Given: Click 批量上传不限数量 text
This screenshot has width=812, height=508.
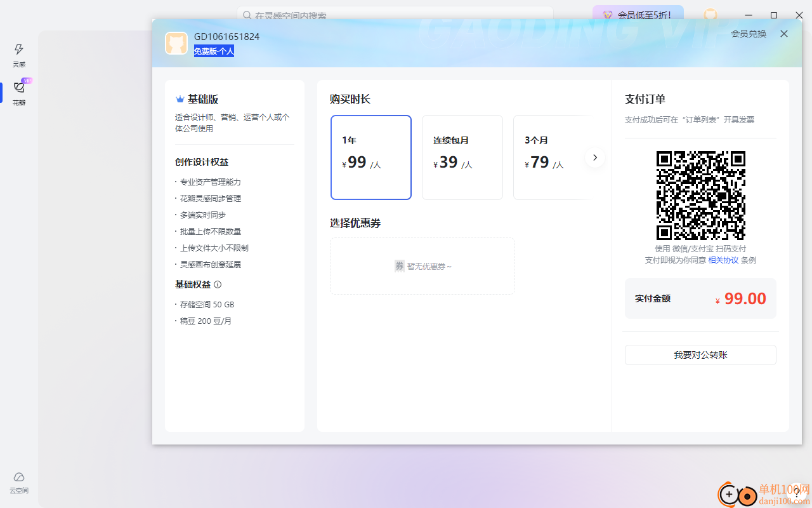Looking at the screenshot, I should tap(210, 232).
